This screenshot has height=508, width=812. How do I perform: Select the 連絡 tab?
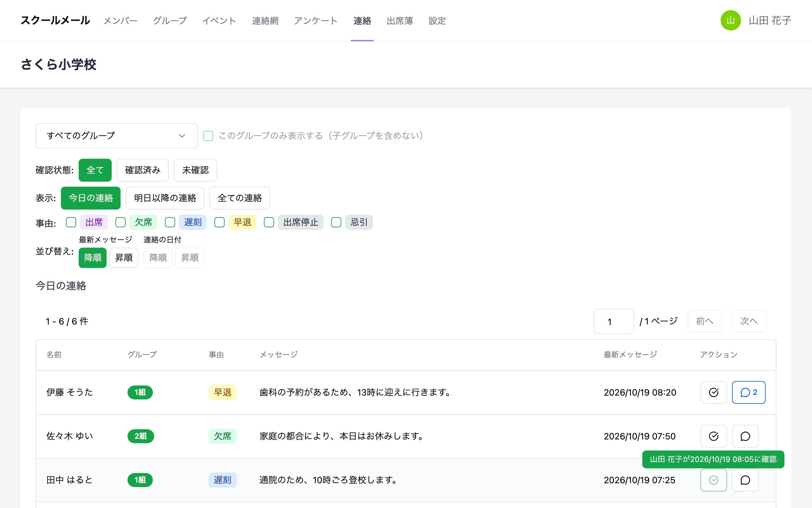(x=362, y=21)
